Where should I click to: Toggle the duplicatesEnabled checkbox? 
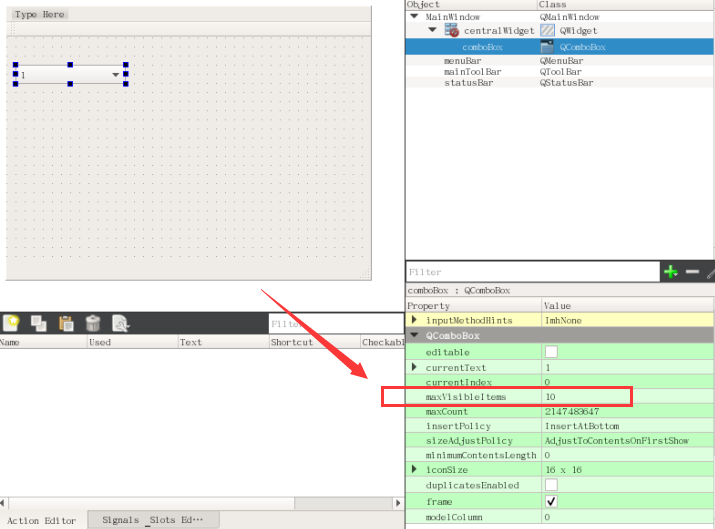[551, 484]
